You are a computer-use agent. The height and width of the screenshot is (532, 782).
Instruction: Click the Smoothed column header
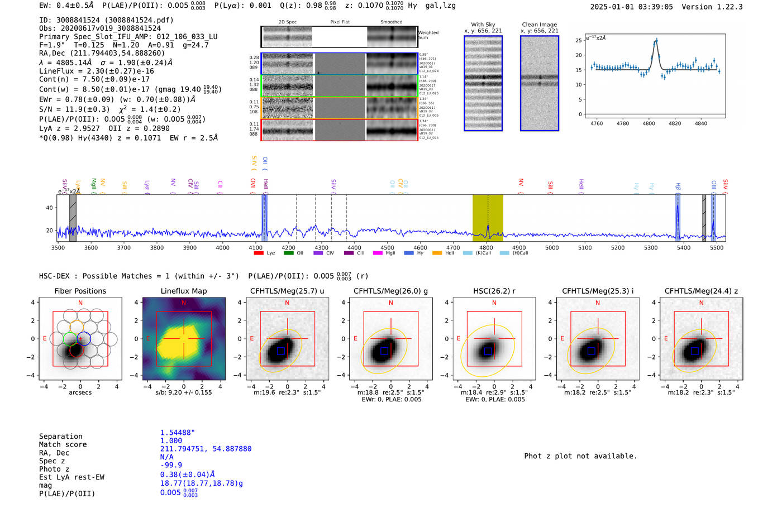(x=392, y=22)
